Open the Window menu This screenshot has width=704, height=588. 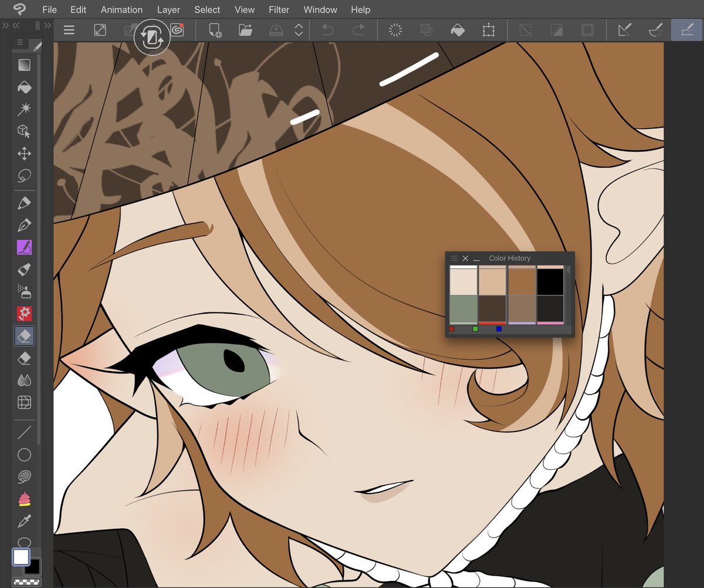320,10
